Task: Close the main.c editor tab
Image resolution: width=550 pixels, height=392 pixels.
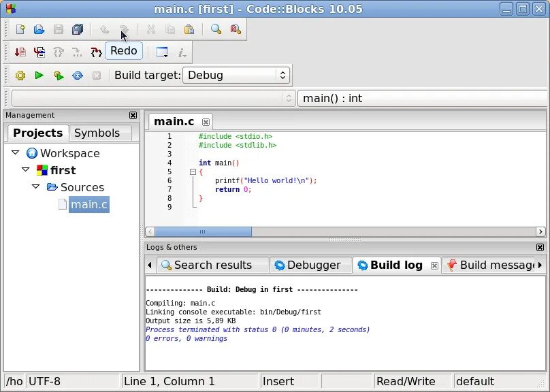Action: click(206, 122)
